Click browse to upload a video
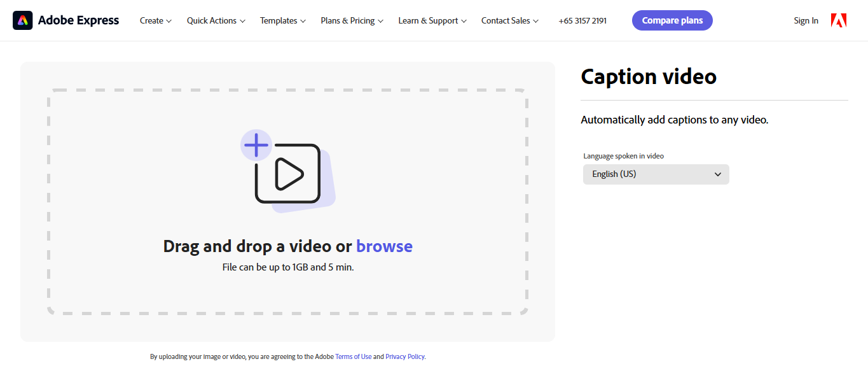The height and width of the screenshot is (380, 868). 384,246
